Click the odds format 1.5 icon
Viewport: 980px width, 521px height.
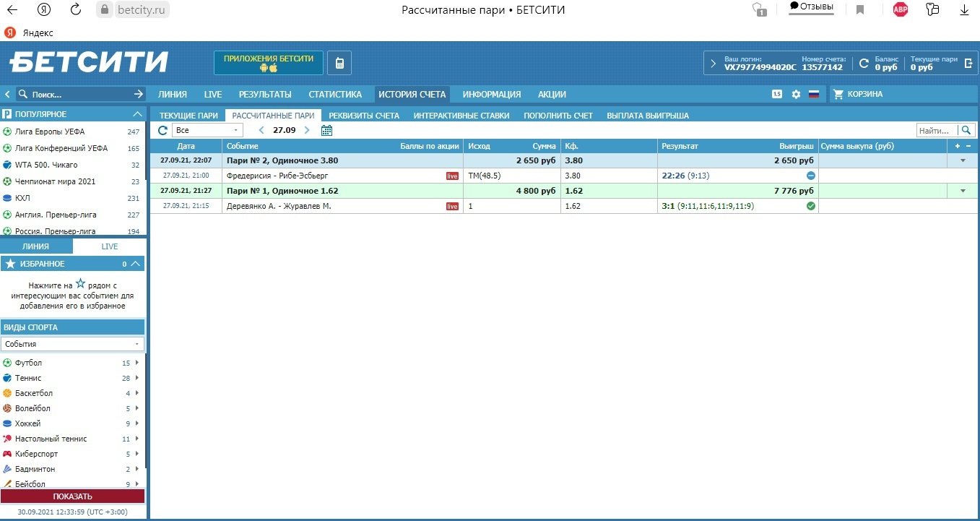tap(777, 94)
